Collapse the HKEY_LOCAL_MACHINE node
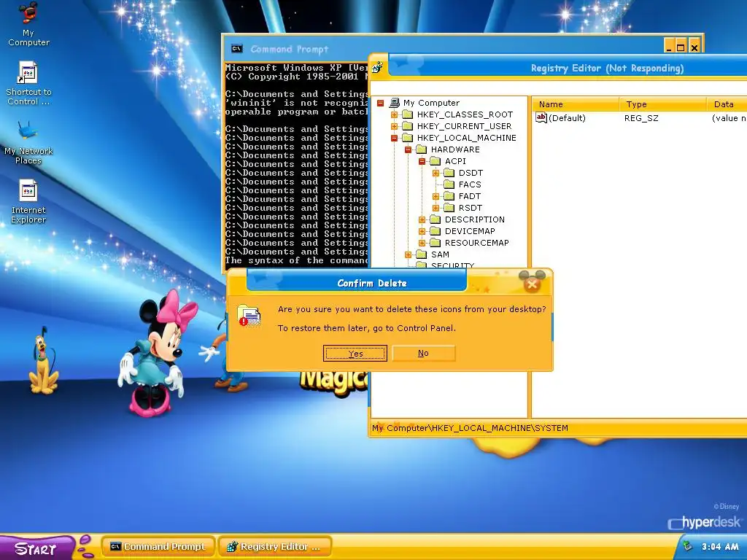Viewport: 747px width, 560px height. 394,138
